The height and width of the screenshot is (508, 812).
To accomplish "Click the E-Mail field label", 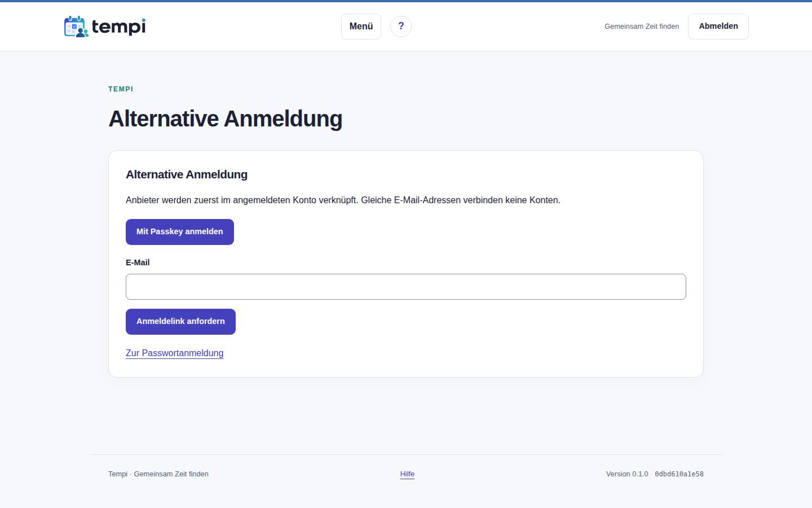I will [x=138, y=262].
